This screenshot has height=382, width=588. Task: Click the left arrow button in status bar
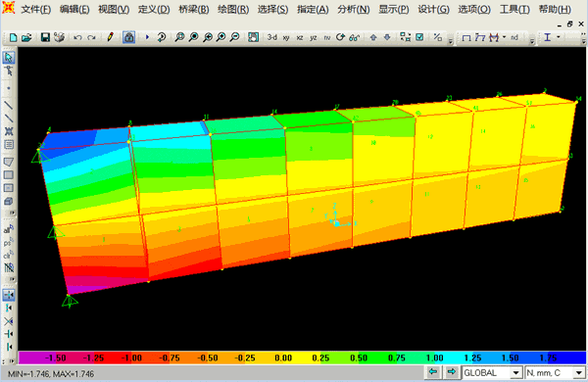[x=433, y=372]
